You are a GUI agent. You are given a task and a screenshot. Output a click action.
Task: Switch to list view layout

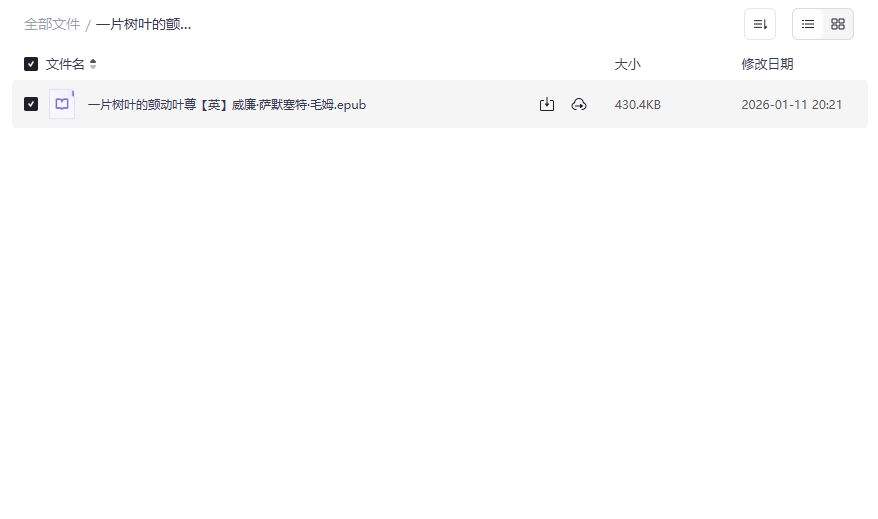(x=807, y=24)
